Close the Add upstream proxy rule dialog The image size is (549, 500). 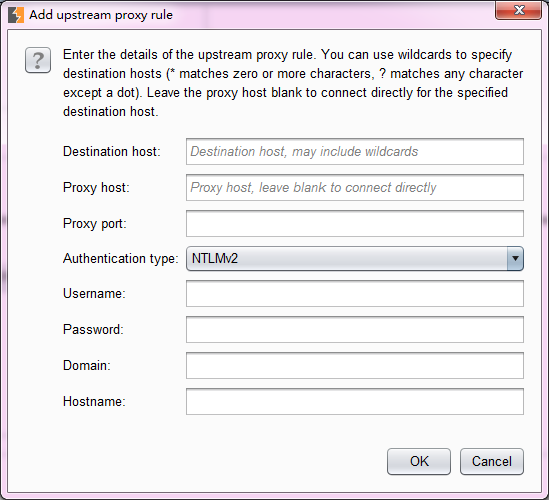click(x=519, y=11)
